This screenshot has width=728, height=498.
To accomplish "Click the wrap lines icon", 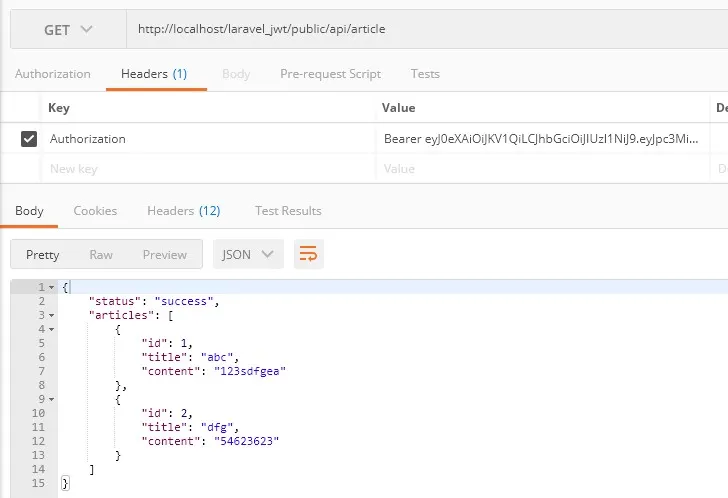I will pos(308,254).
